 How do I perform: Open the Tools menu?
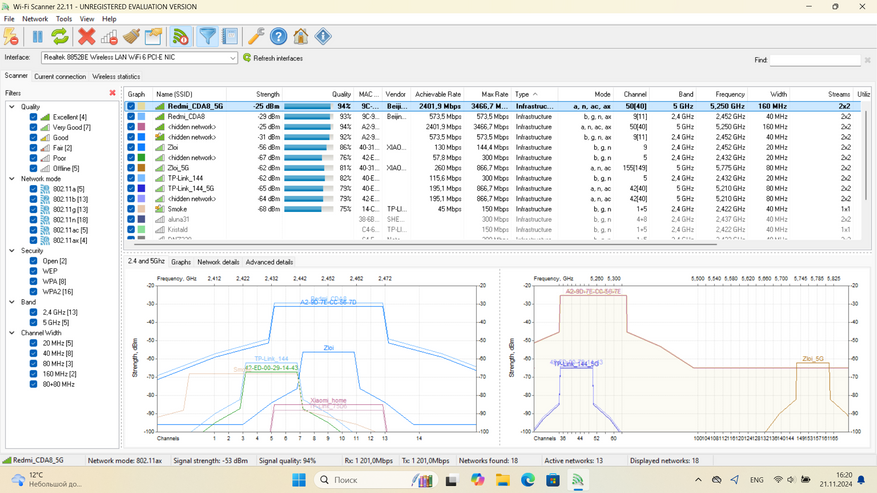pyautogui.click(x=63, y=19)
